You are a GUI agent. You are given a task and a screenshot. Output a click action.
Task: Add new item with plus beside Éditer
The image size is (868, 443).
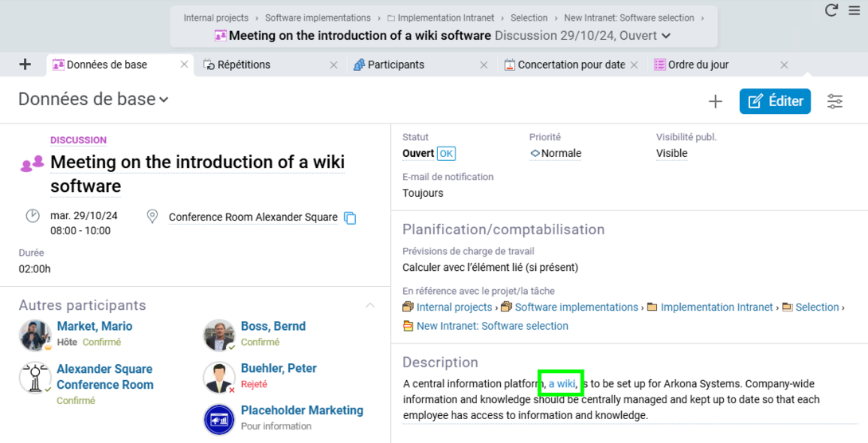click(715, 101)
